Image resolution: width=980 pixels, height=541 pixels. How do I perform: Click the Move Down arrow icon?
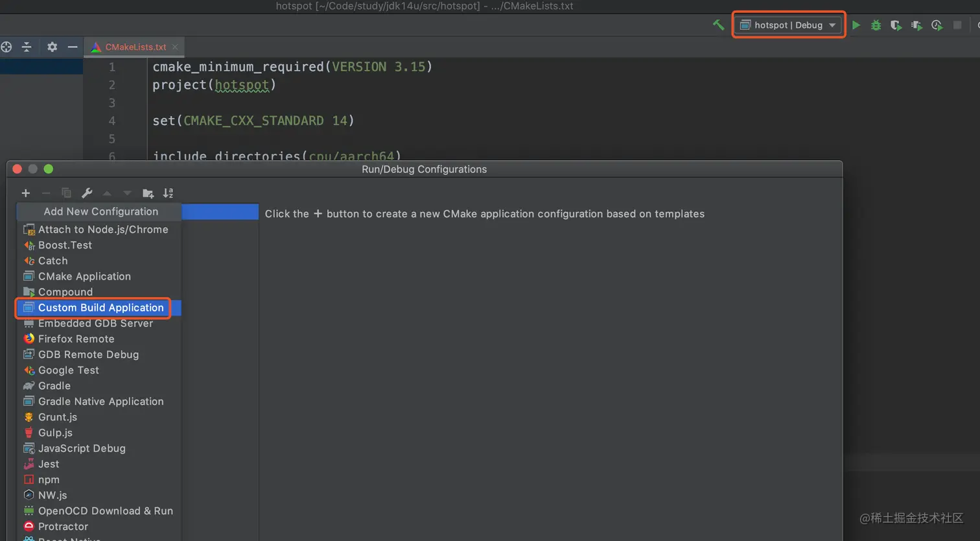[127, 193]
